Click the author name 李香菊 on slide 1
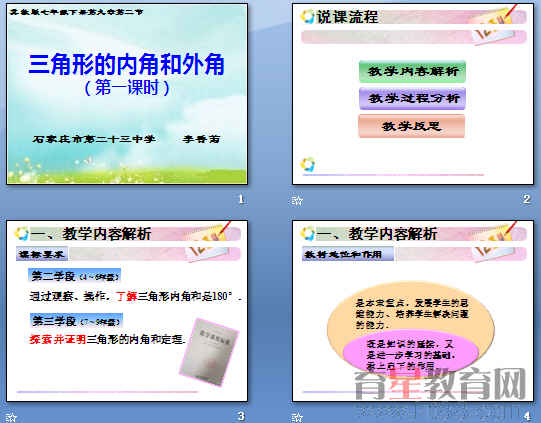This screenshot has width=541, height=423. (x=201, y=139)
